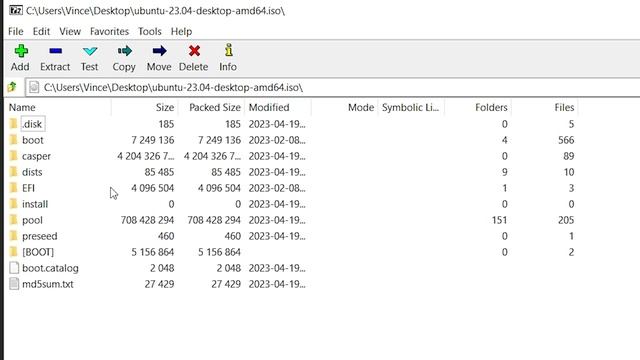Click pool size value 708 428 294
Image resolution: width=640 pixels, height=360 pixels.
tap(147, 220)
